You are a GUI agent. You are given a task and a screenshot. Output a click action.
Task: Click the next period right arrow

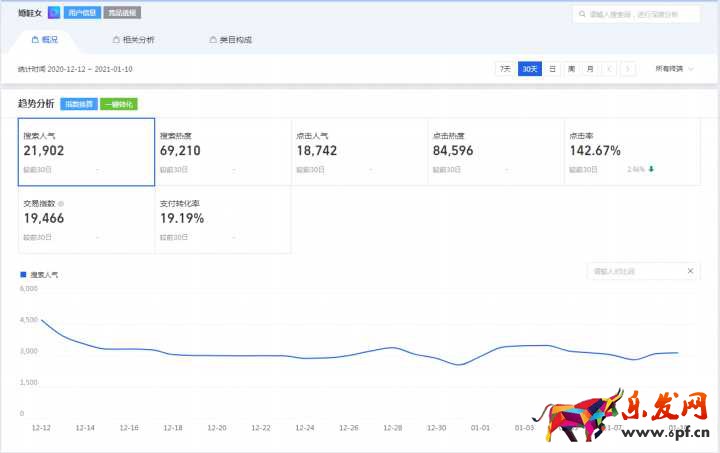[x=627, y=69]
